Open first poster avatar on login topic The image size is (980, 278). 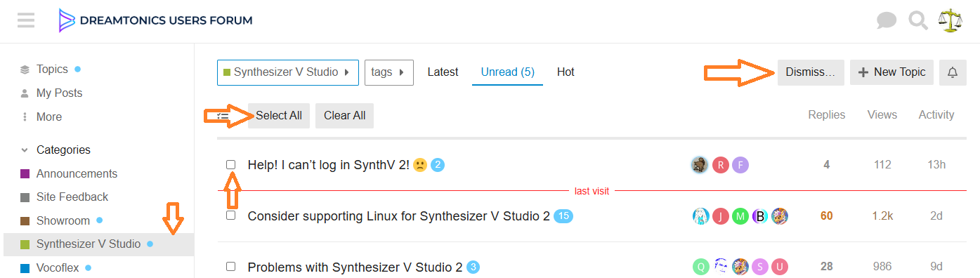[x=699, y=165]
